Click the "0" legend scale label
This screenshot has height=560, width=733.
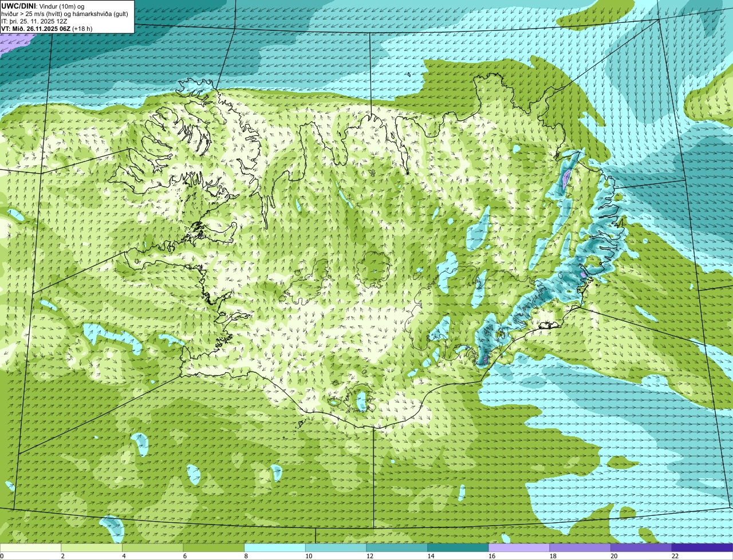[x=2, y=556]
